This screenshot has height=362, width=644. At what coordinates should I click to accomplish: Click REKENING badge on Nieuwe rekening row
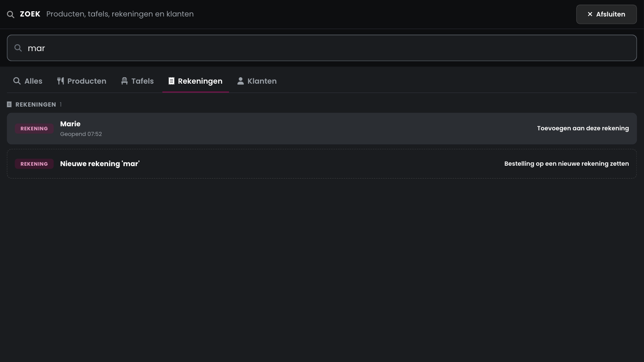(x=34, y=164)
